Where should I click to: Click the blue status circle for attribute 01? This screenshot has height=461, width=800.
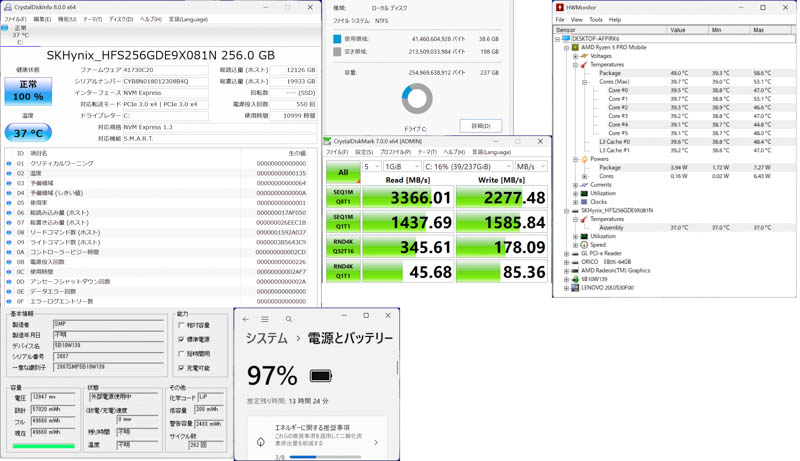pyautogui.click(x=9, y=163)
